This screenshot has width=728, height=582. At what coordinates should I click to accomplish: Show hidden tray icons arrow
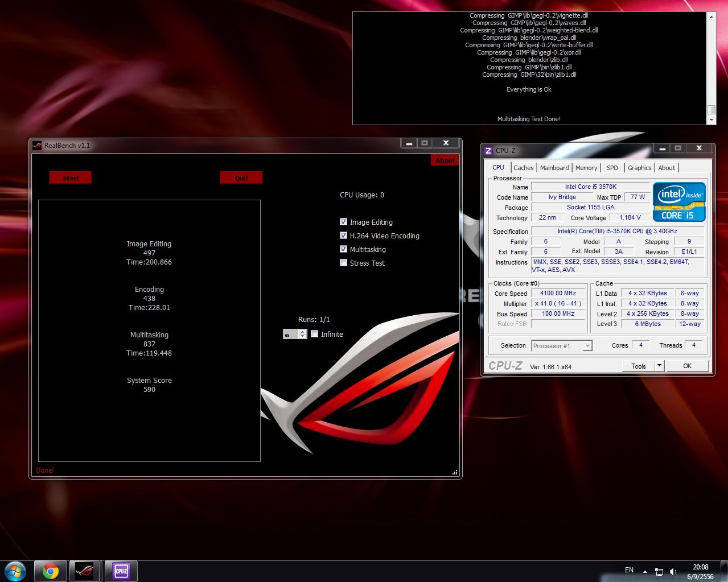point(645,571)
